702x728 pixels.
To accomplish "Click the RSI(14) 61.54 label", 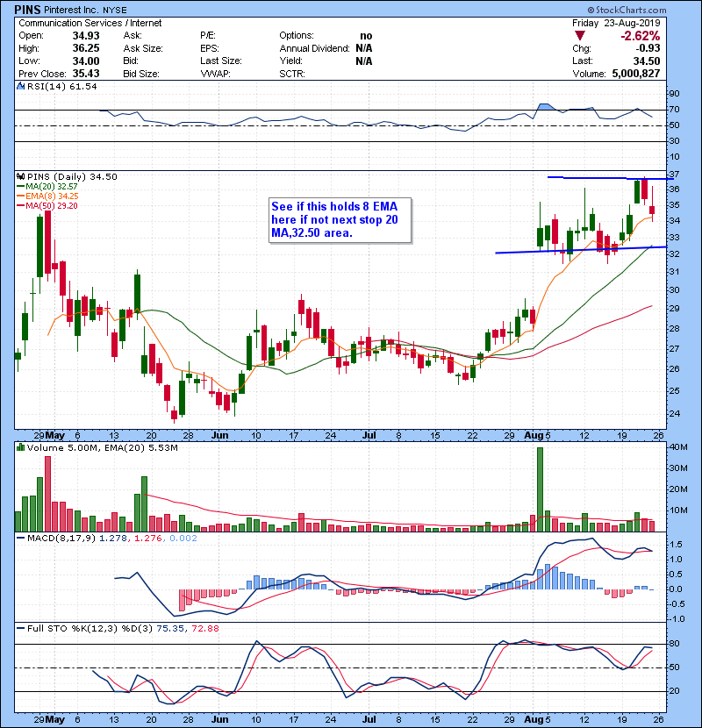I will (61, 86).
